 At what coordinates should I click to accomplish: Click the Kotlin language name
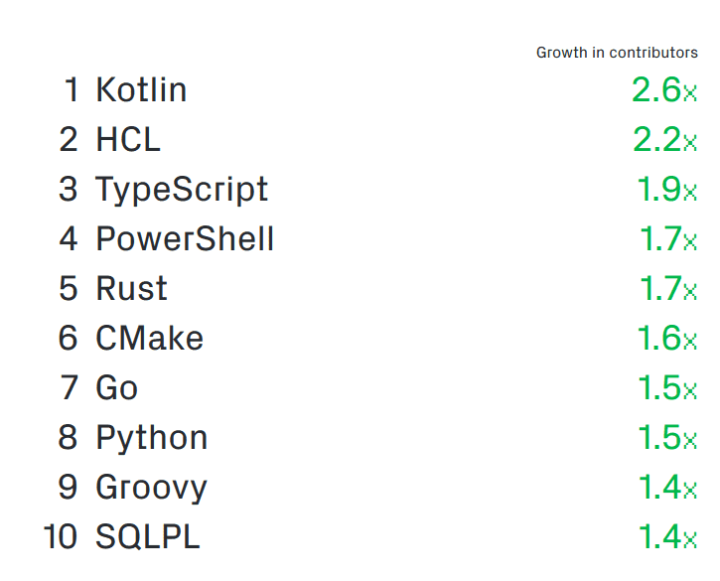(x=141, y=90)
